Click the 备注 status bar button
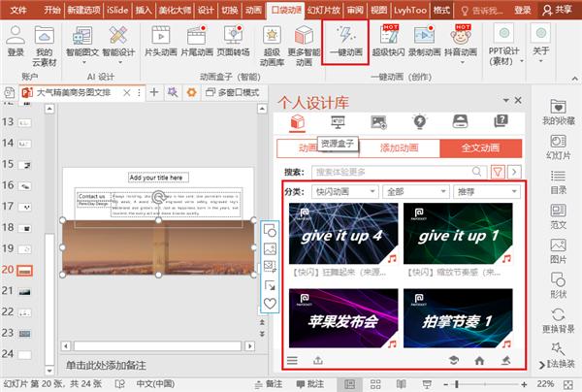Viewport: 582px width, 392px height. [x=269, y=384]
